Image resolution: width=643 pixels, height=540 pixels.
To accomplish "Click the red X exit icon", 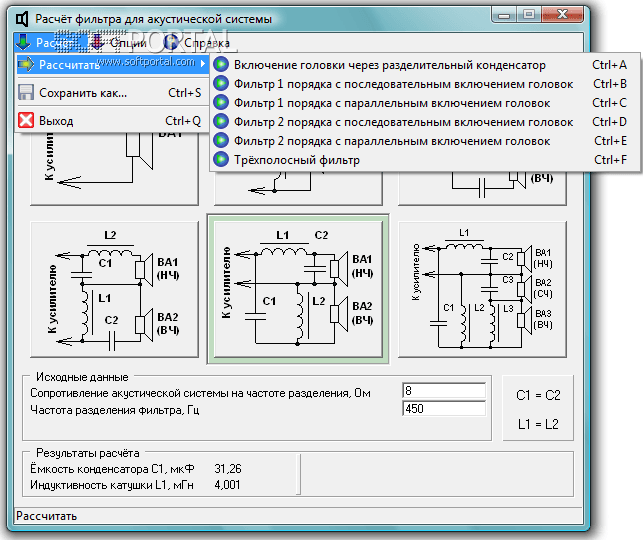I will 26,121.
